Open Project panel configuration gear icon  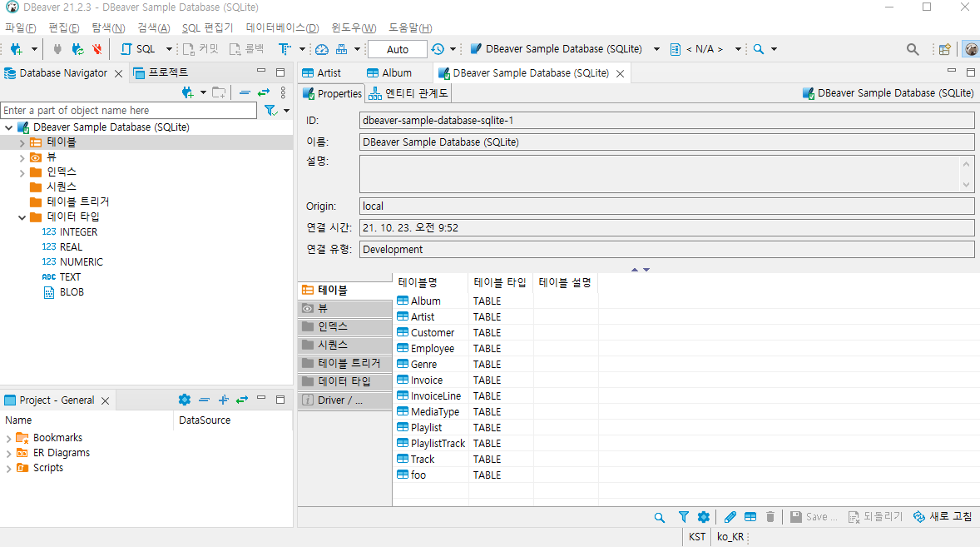(185, 400)
